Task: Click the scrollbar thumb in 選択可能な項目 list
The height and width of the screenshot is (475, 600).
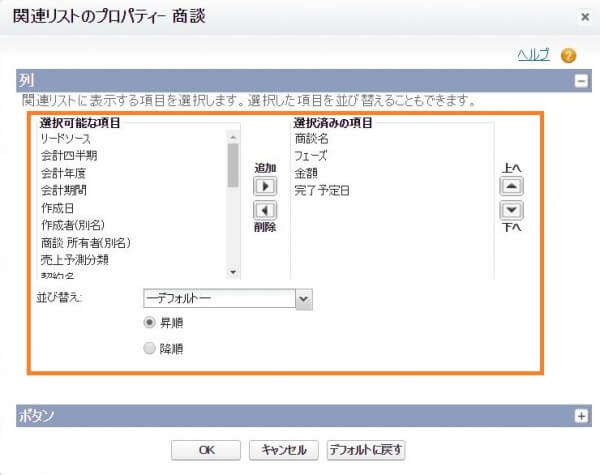Action: (233, 165)
